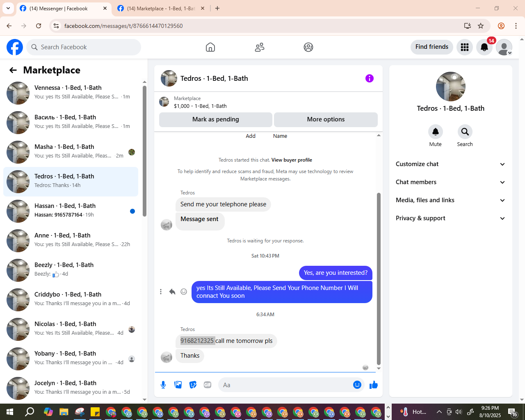Click the Facebook logo
Screen dimensions: 525x420
click(x=15, y=47)
